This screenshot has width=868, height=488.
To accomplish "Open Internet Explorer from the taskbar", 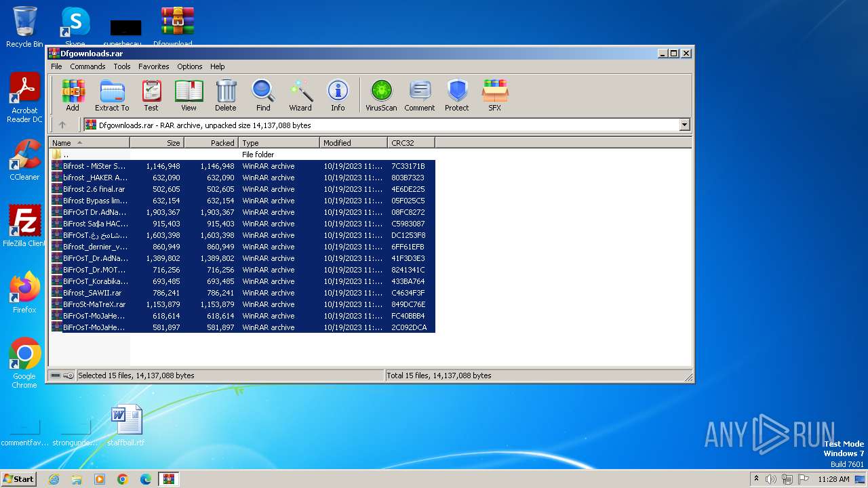I will point(54,479).
